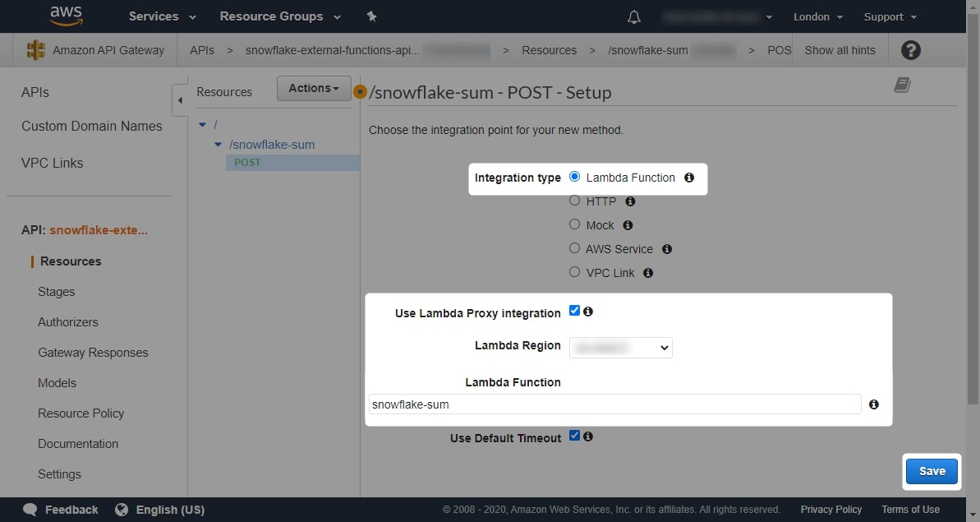Click the /snowflake-sum breadcrumb link
980x522 pixels.
click(648, 50)
